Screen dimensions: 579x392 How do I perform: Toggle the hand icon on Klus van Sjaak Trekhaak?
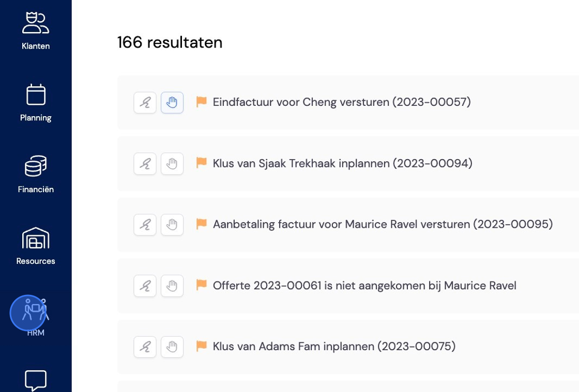pos(172,164)
